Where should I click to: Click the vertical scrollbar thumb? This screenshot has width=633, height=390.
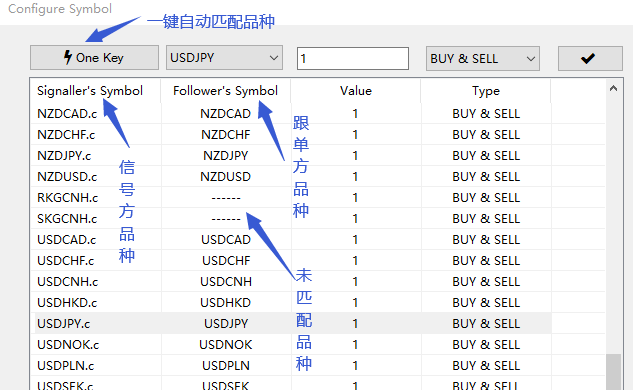pos(613,371)
